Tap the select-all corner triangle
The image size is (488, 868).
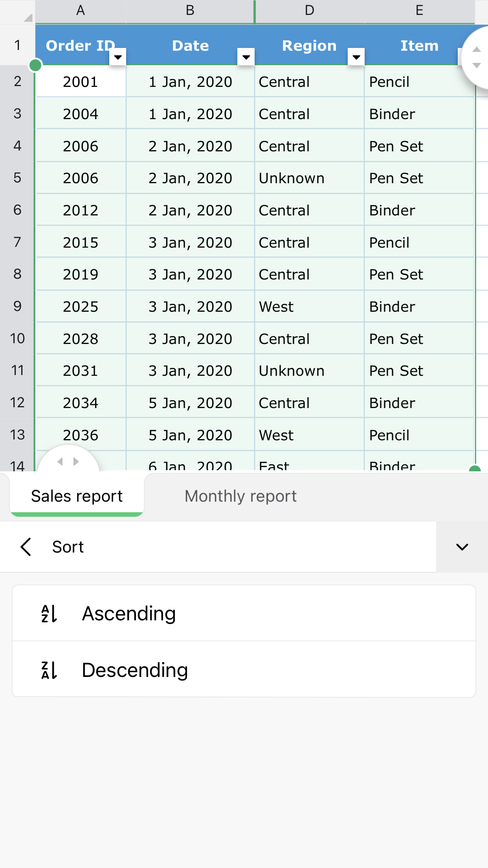click(27, 17)
